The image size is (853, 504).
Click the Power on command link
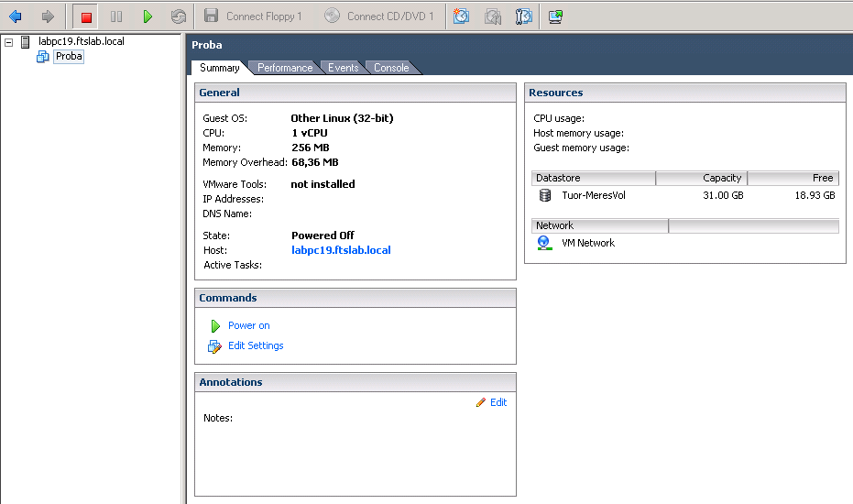click(248, 325)
